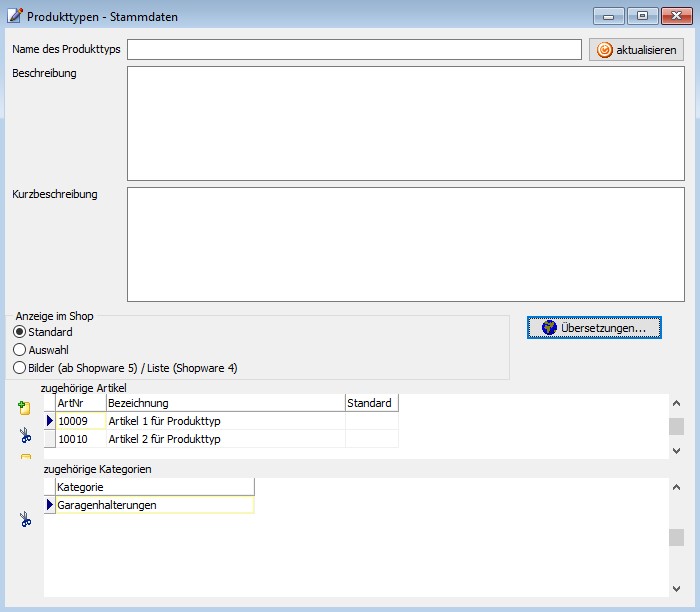This screenshot has width=700, height=612.
Task: Click inside the Kurzbeschreibung text area
Action: 405,243
